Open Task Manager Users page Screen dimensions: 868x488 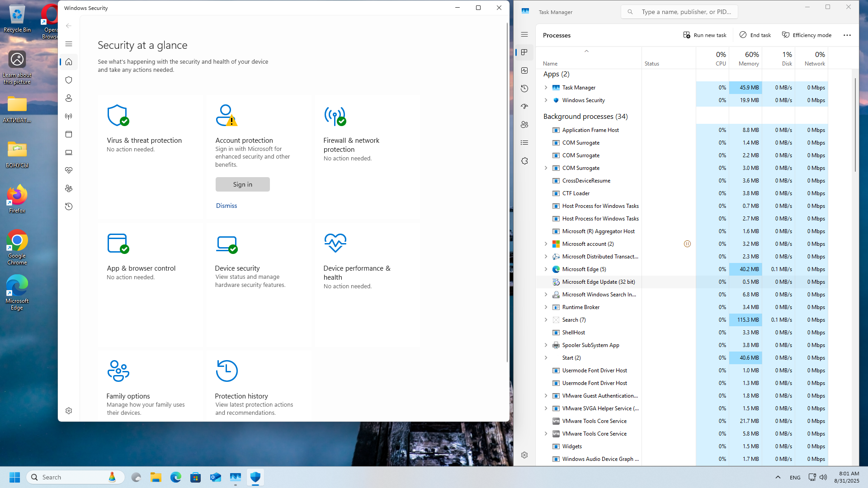[524, 125]
